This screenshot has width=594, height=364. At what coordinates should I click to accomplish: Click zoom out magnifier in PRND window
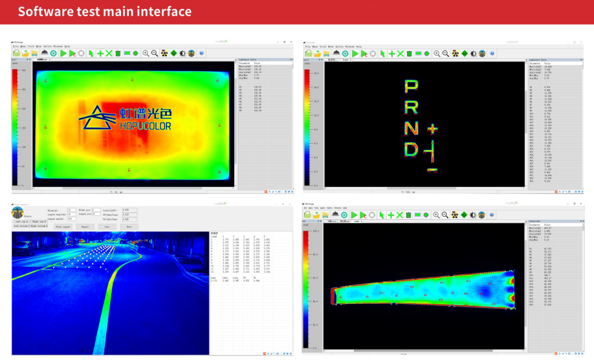446,53
